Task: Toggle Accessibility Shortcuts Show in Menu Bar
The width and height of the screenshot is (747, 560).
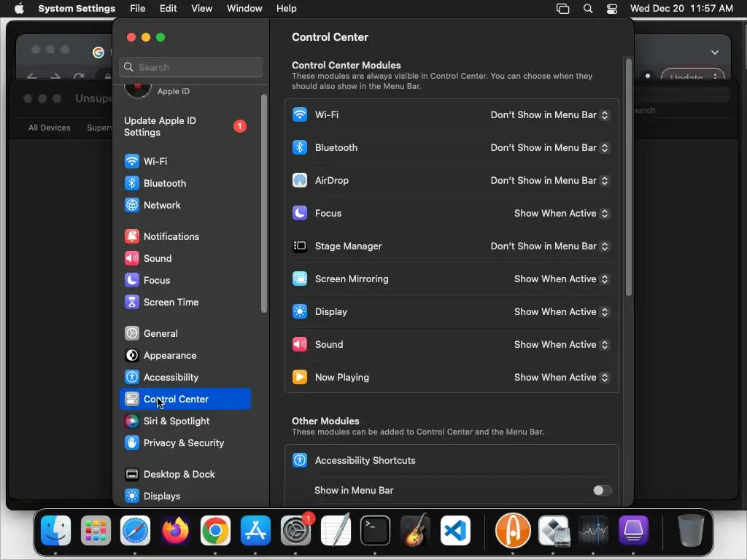Action: (x=602, y=491)
